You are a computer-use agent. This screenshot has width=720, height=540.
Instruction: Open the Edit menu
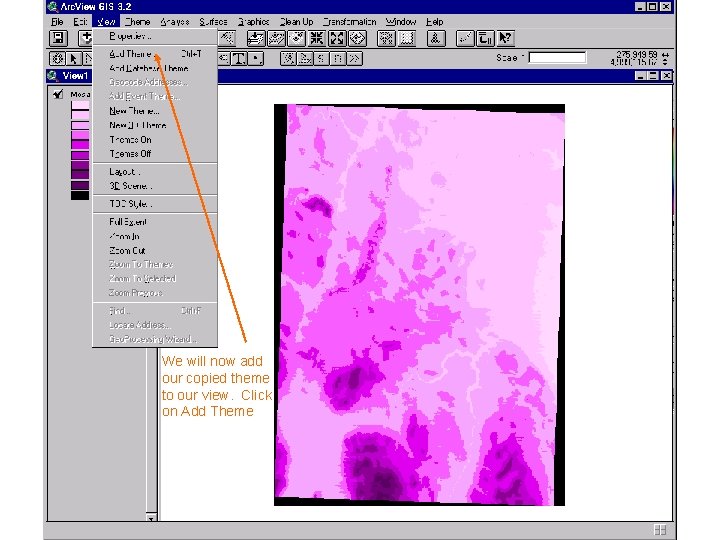pyautogui.click(x=80, y=22)
